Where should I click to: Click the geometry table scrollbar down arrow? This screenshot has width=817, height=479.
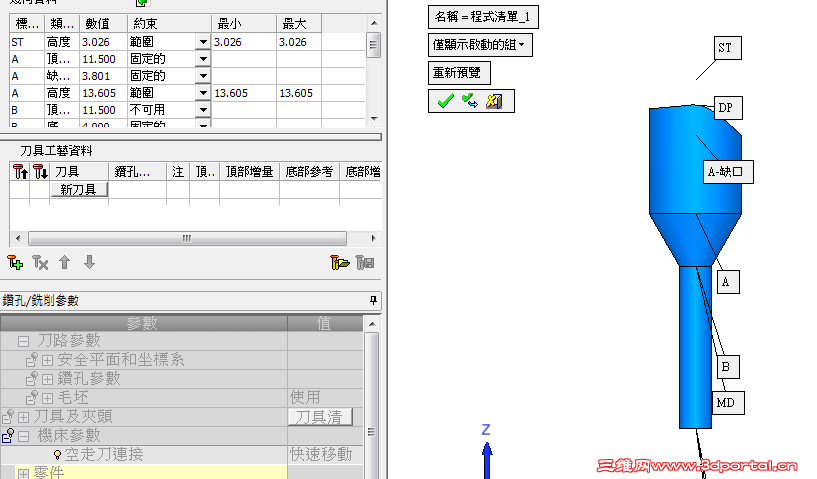[x=374, y=119]
